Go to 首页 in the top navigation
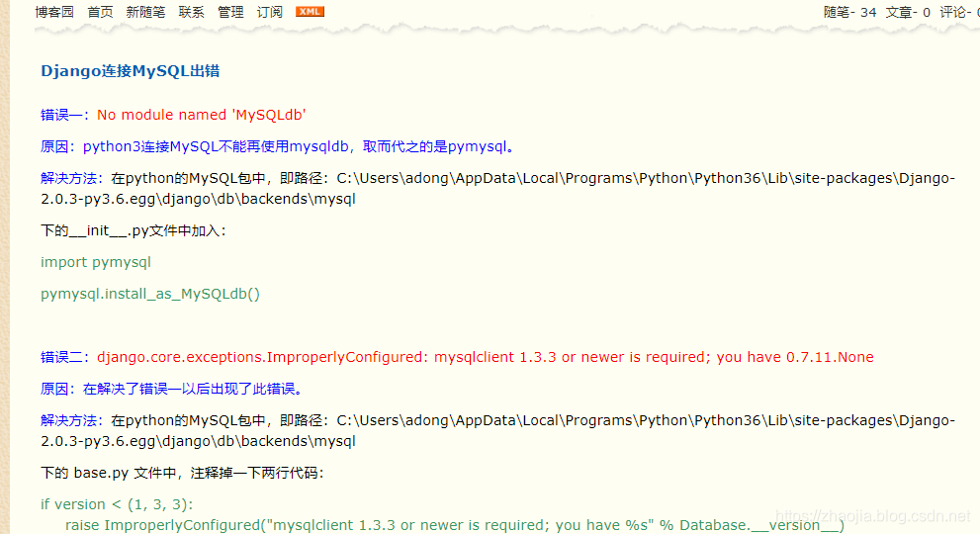 click(100, 12)
